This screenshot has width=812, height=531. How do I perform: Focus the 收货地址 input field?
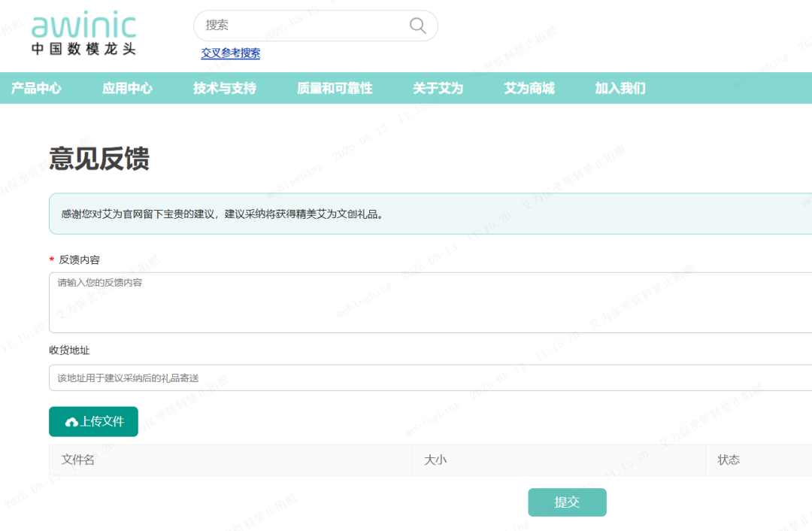pyautogui.click(x=429, y=378)
